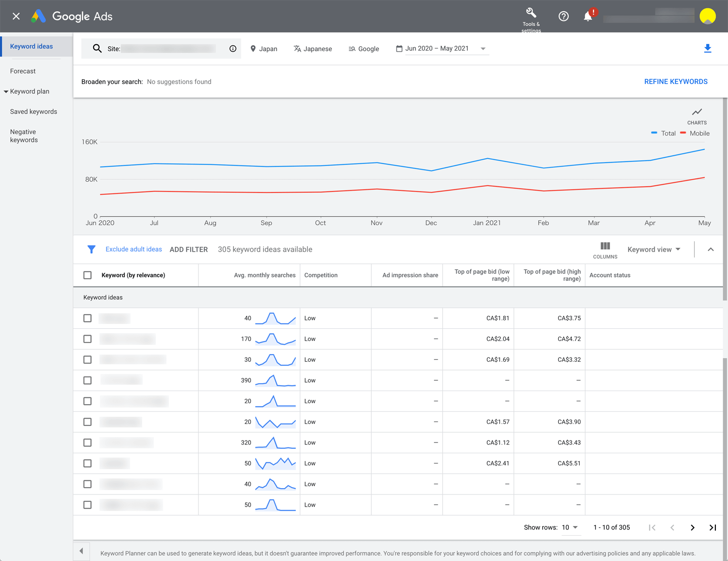Screen dimensions: 728x561
Task: Click the blue filter funnel icon
Action: tap(91, 249)
